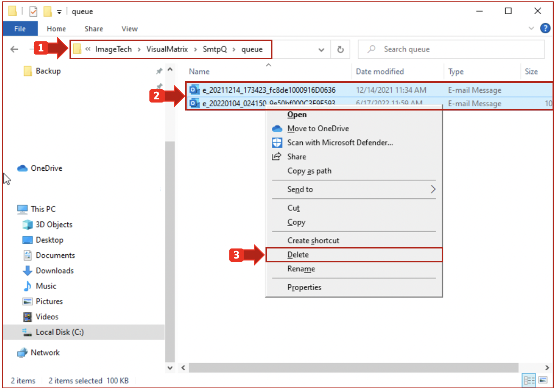Click the refresh icon beside the address bar
The width and height of the screenshot is (556, 392).
(x=340, y=50)
